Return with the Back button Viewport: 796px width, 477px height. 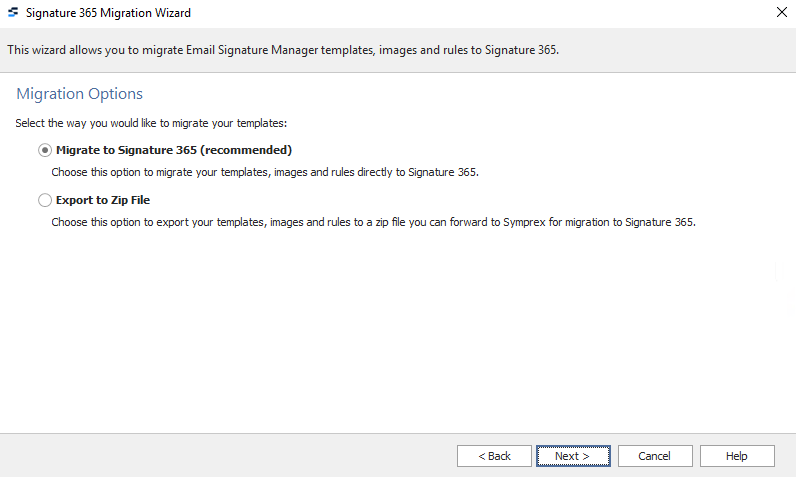(x=494, y=456)
